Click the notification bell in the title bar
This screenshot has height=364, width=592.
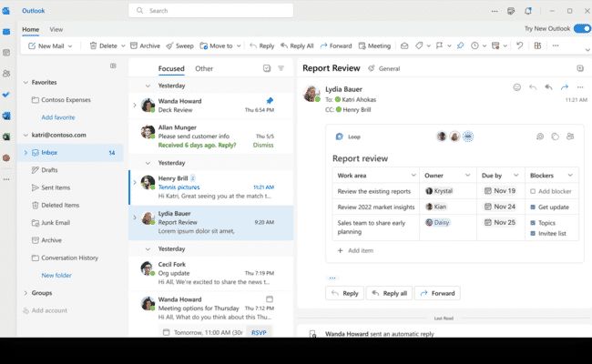(x=527, y=11)
